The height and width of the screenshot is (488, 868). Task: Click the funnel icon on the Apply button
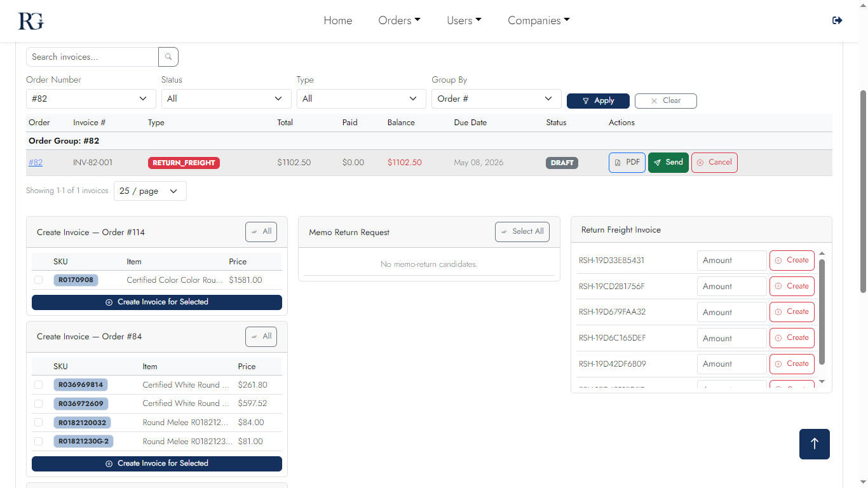point(586,100)
